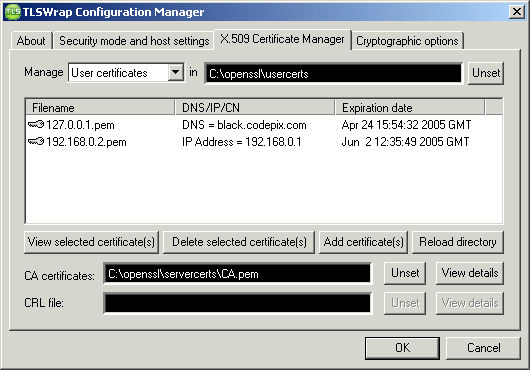Switch to the About tab
The width and height of the screenshot is (530, 370).
tap(31, 41)
